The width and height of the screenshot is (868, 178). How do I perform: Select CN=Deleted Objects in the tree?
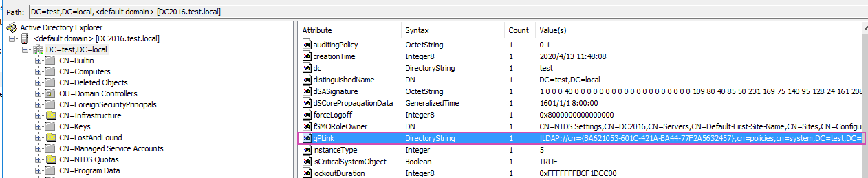(x=93, y=82)
